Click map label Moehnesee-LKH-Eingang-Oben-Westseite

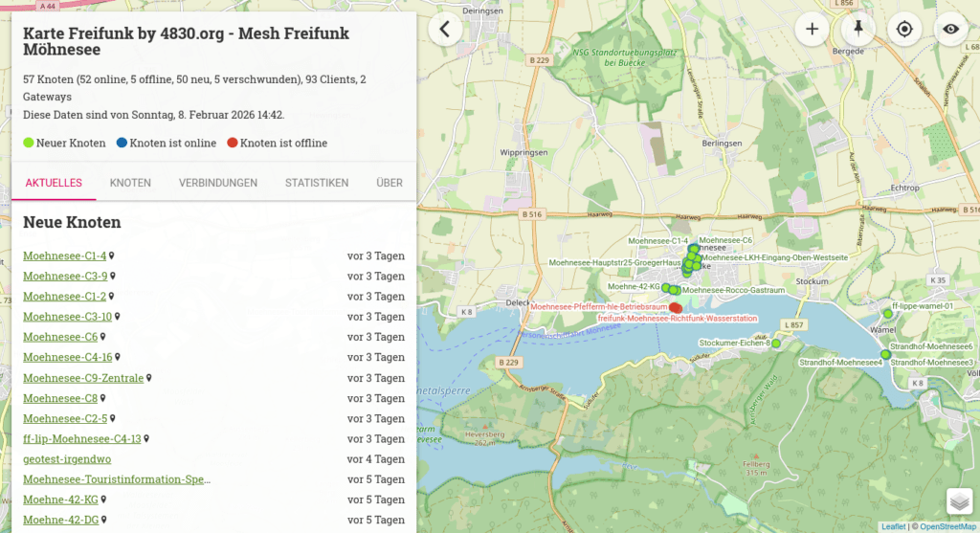(x=774, y=257)
